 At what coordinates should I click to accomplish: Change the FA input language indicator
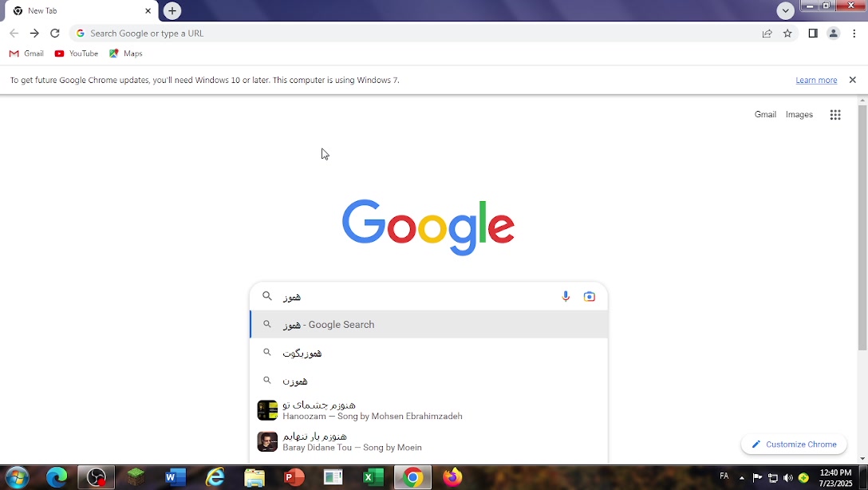click(x=724, y=476)
